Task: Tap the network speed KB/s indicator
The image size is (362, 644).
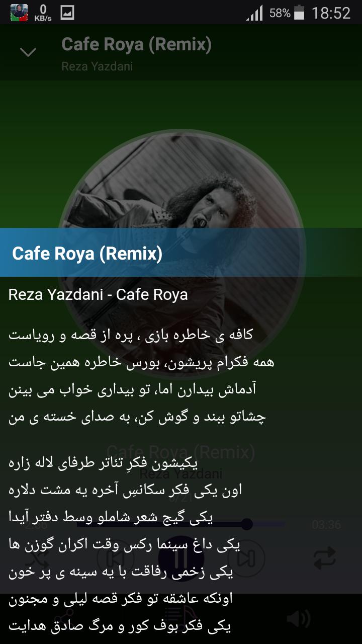Action: (x=43, y=13)
